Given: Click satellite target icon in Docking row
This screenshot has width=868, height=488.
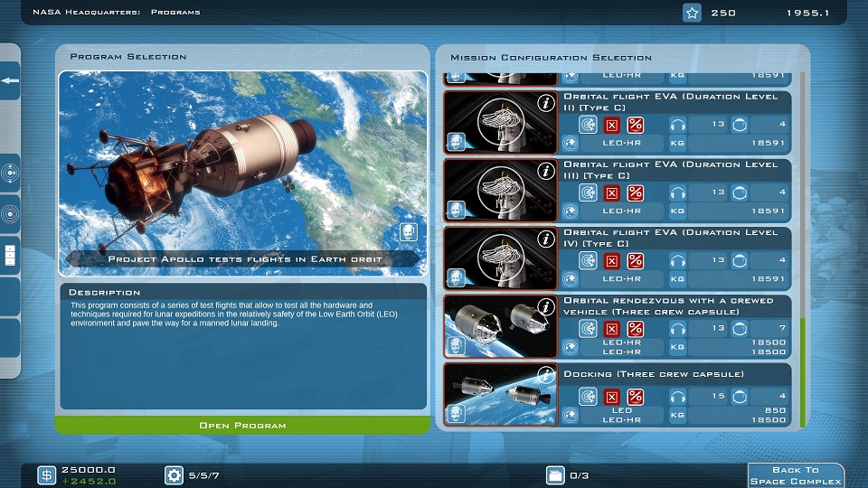Looking at the screenshot, I should [x=588, y=397].
